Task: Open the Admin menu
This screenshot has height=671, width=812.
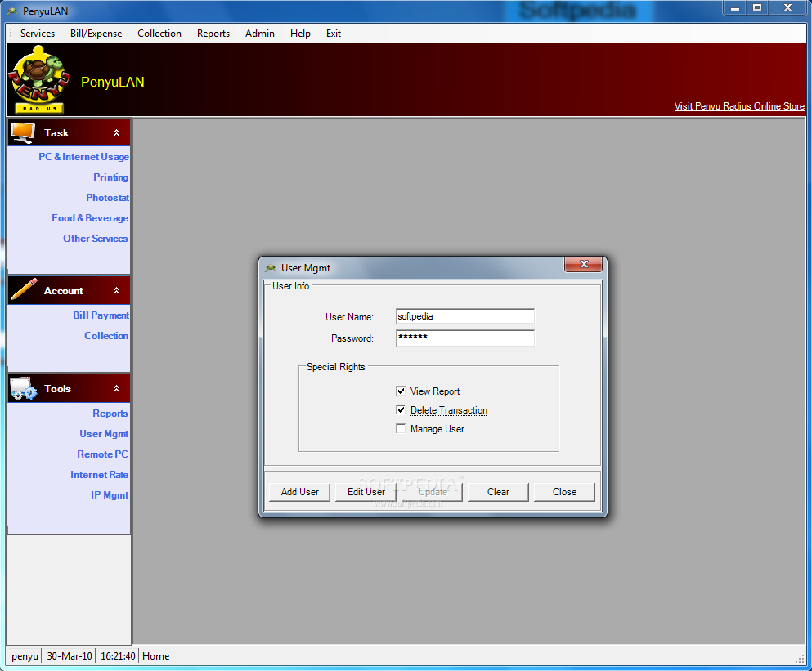Action: 259,34
